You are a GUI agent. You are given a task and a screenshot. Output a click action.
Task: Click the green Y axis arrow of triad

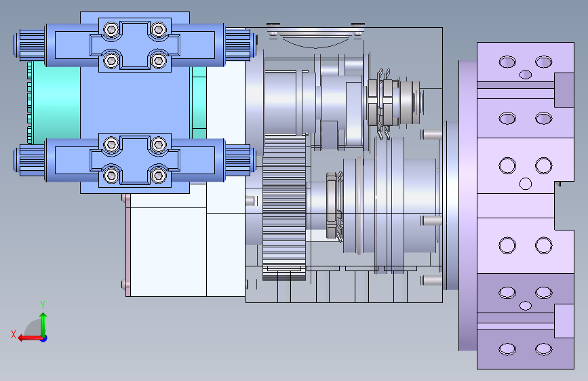tap(43, 324)
